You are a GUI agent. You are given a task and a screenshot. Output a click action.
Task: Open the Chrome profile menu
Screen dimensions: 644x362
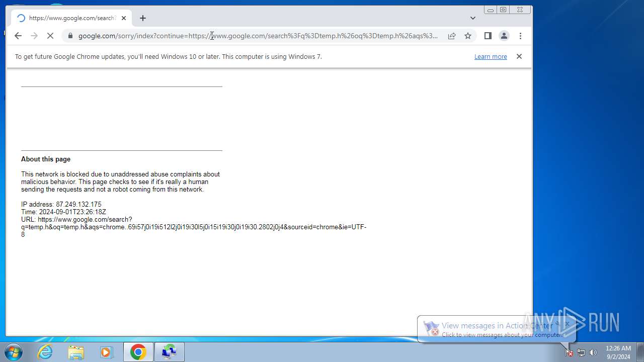tap(504, 36)
